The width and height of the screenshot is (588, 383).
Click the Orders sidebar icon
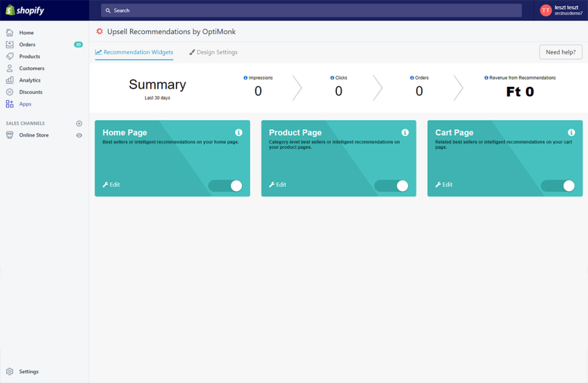(10, 44)
